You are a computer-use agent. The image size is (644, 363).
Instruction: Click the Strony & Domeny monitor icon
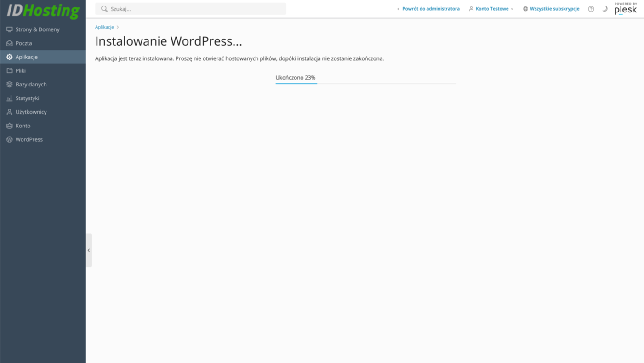point(9,29)
